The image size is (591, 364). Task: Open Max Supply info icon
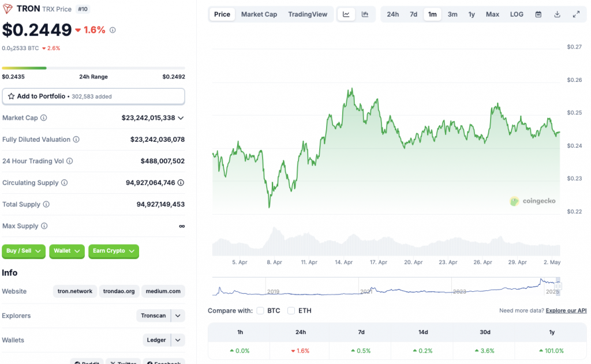44,226
